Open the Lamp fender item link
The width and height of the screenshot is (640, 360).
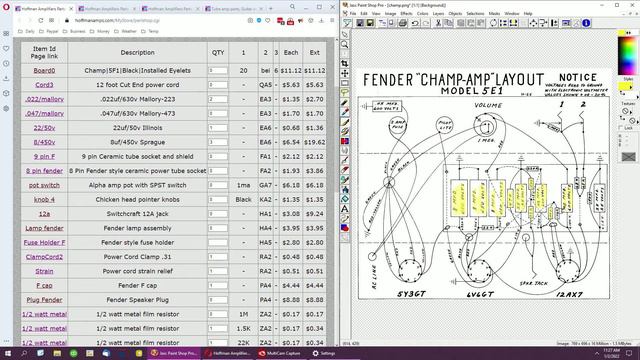(44, 228)
